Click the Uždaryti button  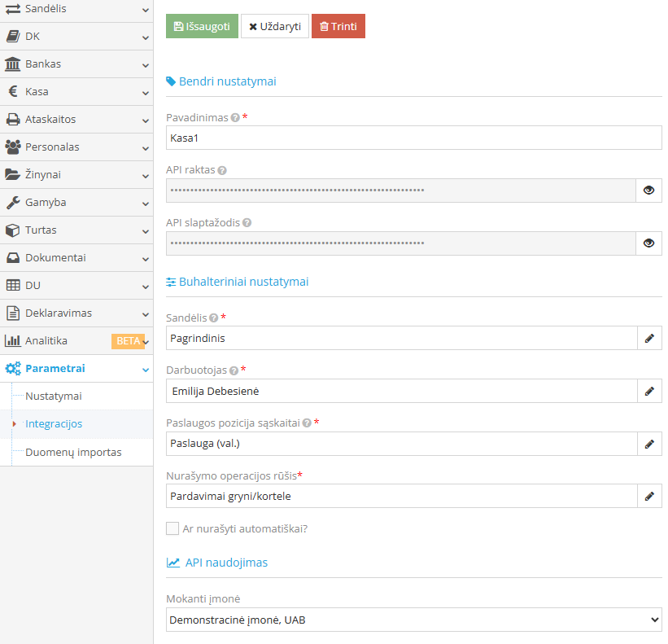tap(275, 26)
